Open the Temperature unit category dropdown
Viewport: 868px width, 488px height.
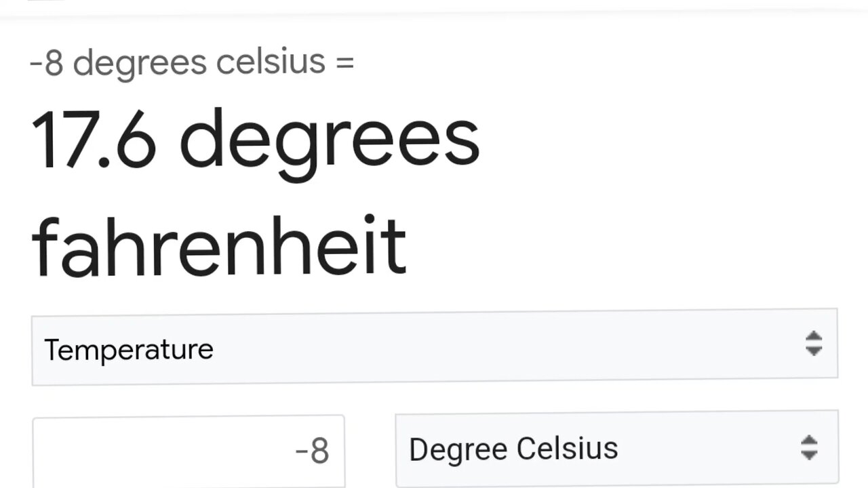[434, 348]
